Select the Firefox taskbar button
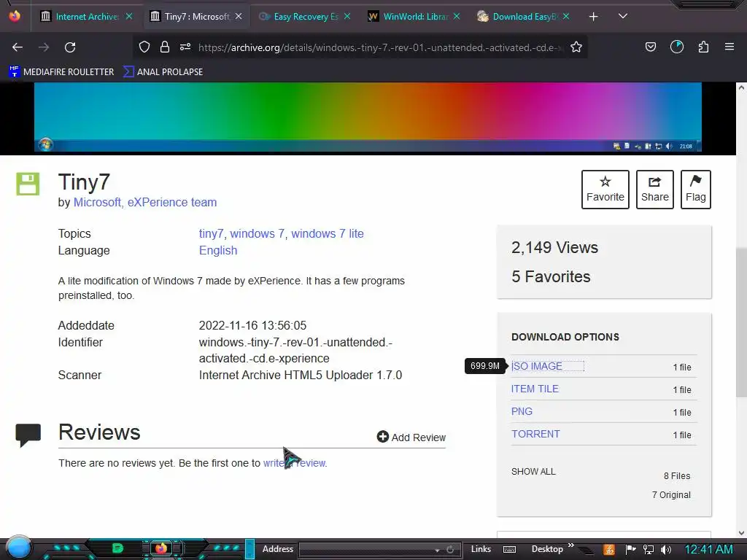The width and height of the screenshot is (747, 560). (161, 548)
